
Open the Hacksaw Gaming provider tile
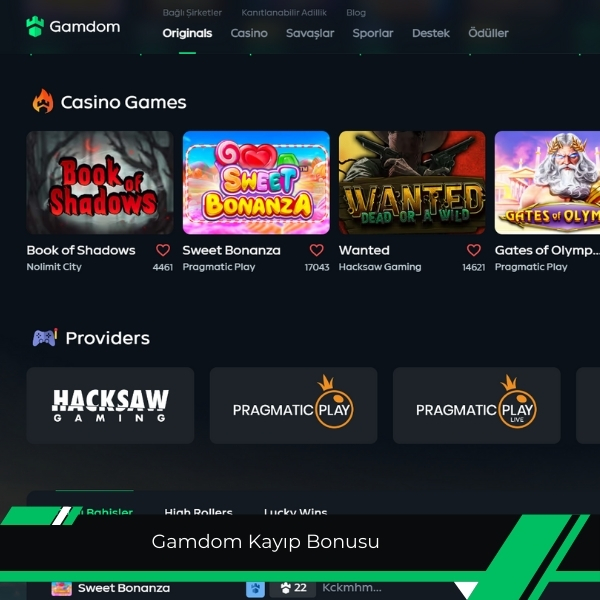coord(110,405)
